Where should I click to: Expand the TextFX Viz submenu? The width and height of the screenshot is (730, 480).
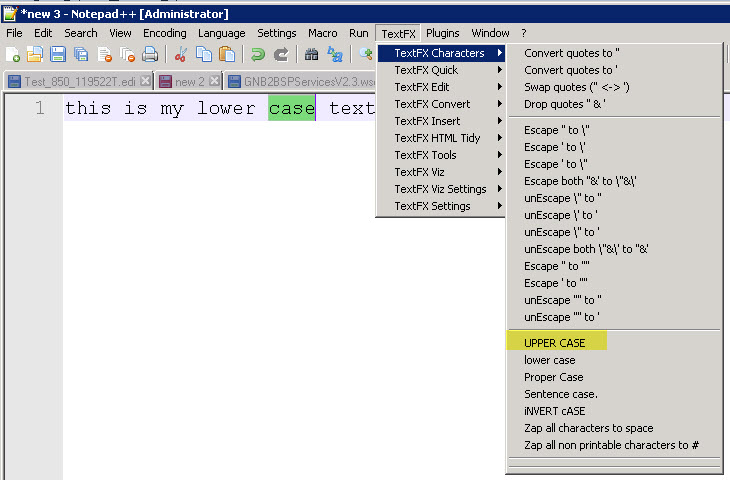click(x=441, y=172)
